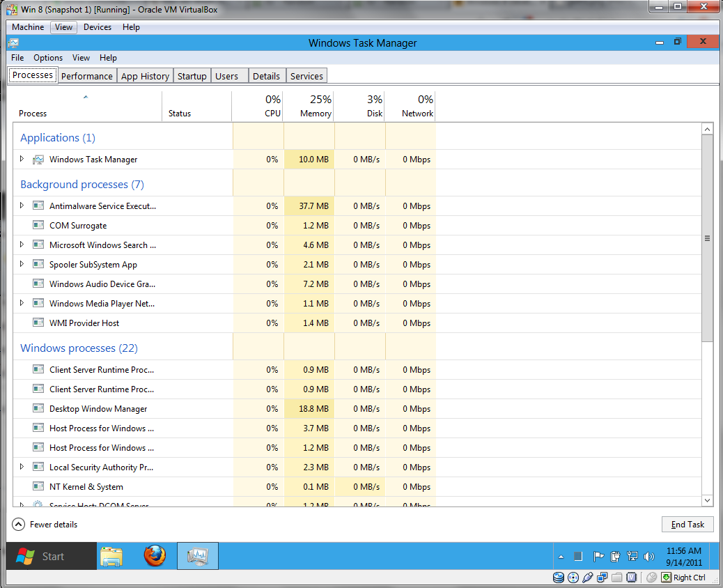Screen dimensions: 723x588
Task: Sort by the Memory column header
Action: (x=308, y=107)
